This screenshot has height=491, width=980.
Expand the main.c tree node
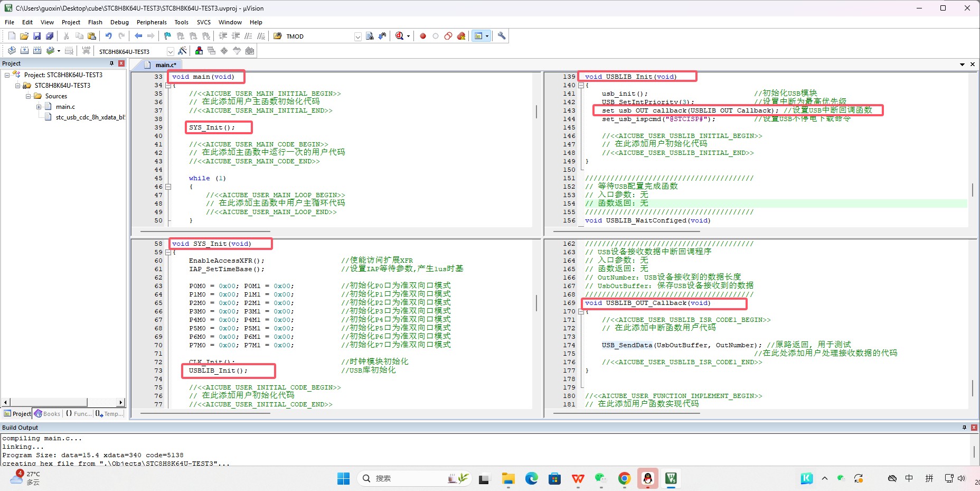click(x=39, y=107)
